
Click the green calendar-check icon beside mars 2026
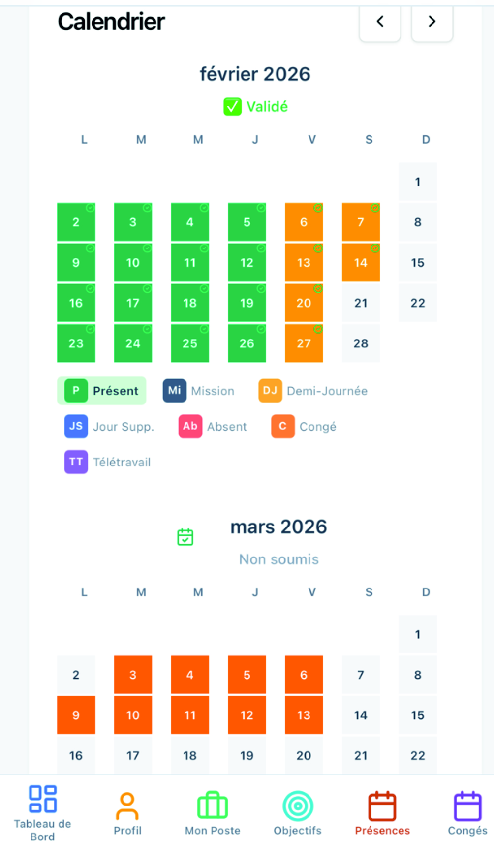point(185,537)
